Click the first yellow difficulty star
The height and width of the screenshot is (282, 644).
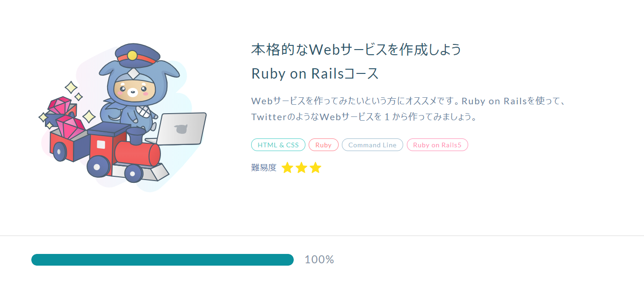287,167
